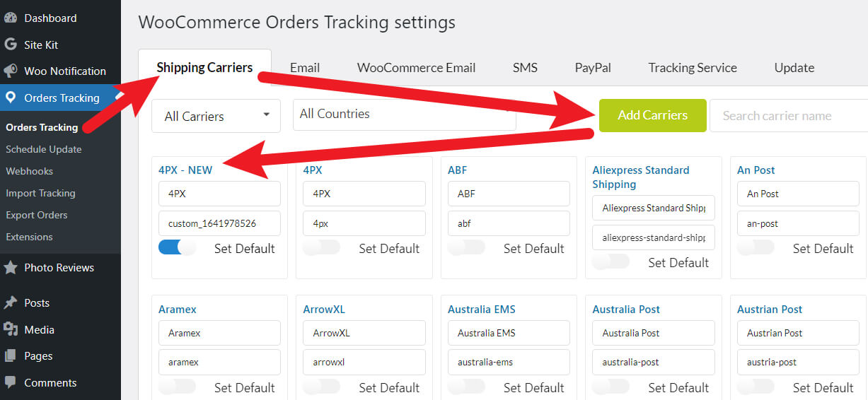This screenshot has width=868, height=400.
Task: Click the australia-ems slug field
Action: point(509,362)
